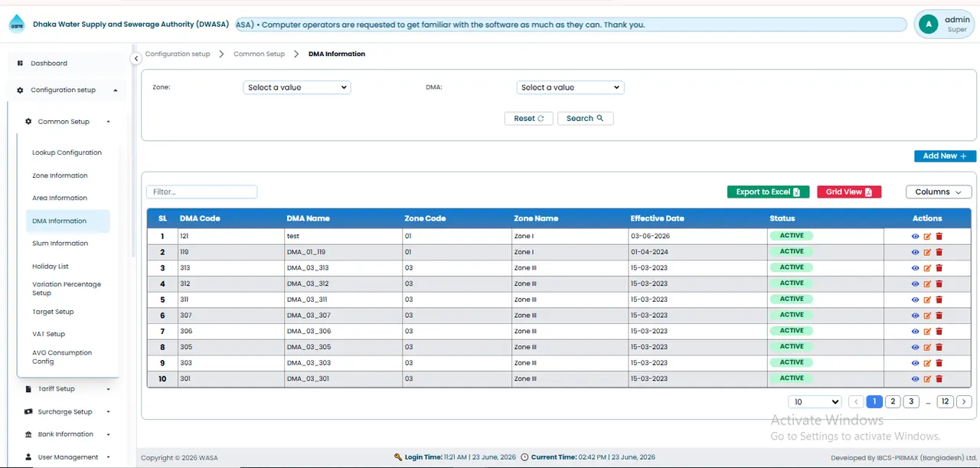View details eye icon for DMA_03_313
980x468 pixels.
(x=915, y=268)
